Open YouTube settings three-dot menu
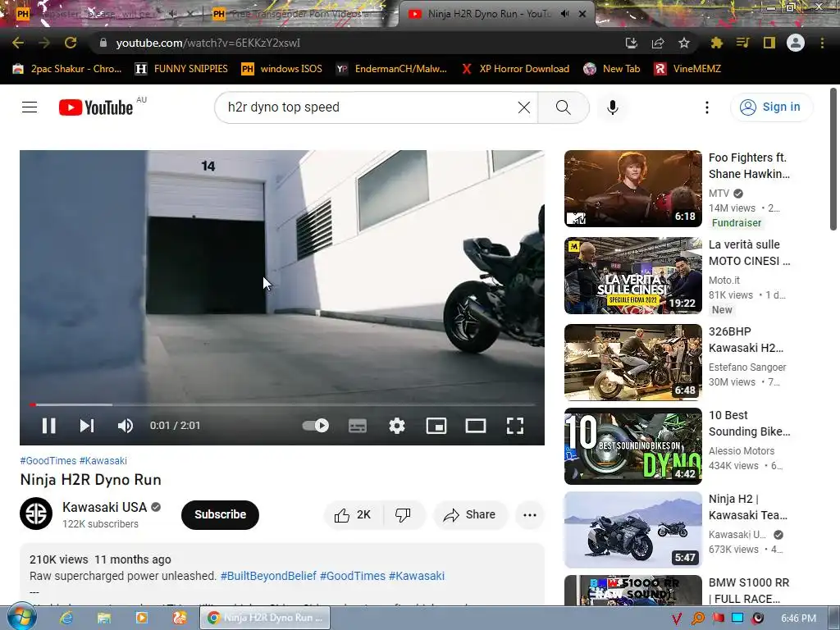The height and width of the screenshot is (630, 840). [x=706, y=107]
